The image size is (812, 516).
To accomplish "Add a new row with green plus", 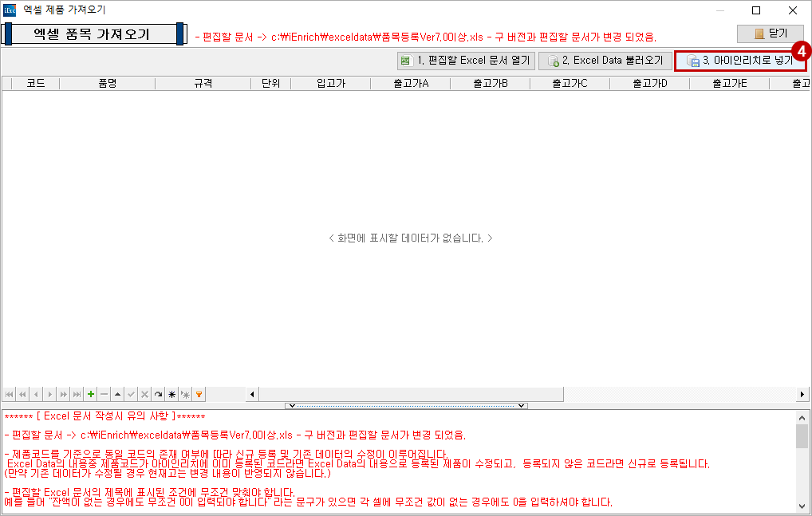I will (91, 394).
